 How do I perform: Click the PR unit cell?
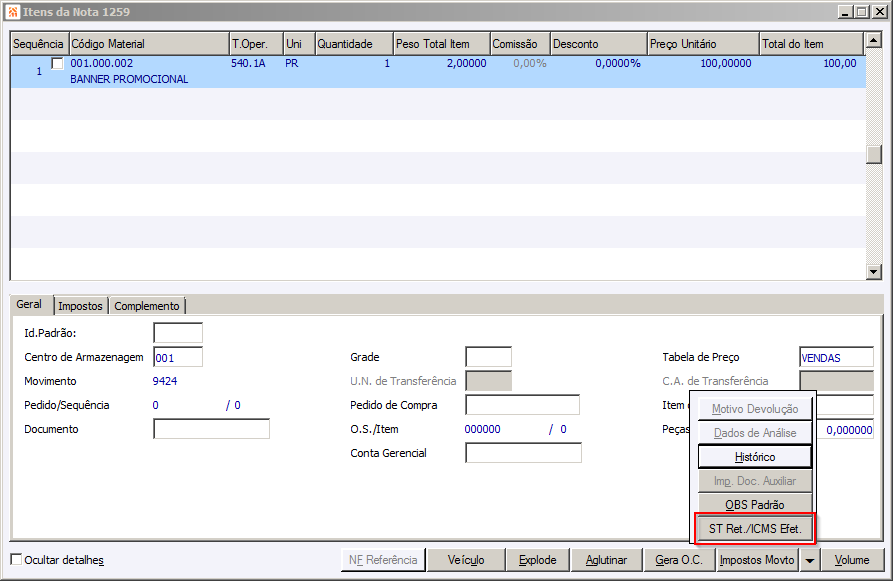tap(292, 63)
